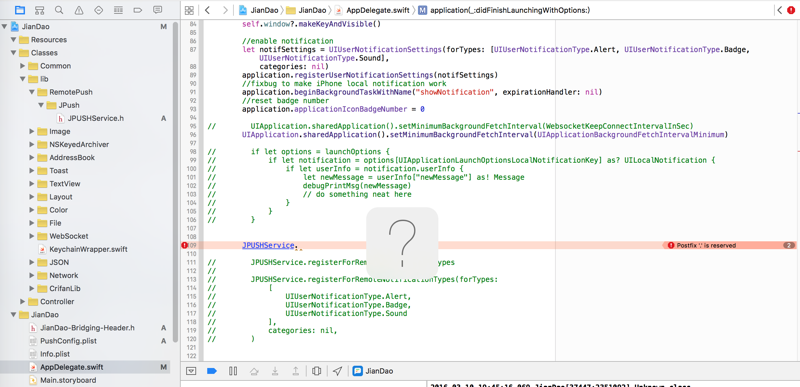Open the Report navigator
800x387 pixels.
click(157, 10)
